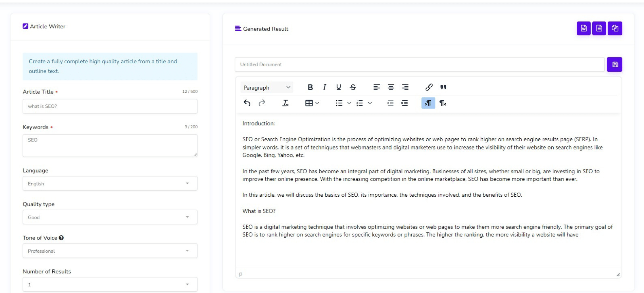Image resolution: width=644 pixels, height=293 pixels.
Task: Center align the text
Action: click(391, 87)
